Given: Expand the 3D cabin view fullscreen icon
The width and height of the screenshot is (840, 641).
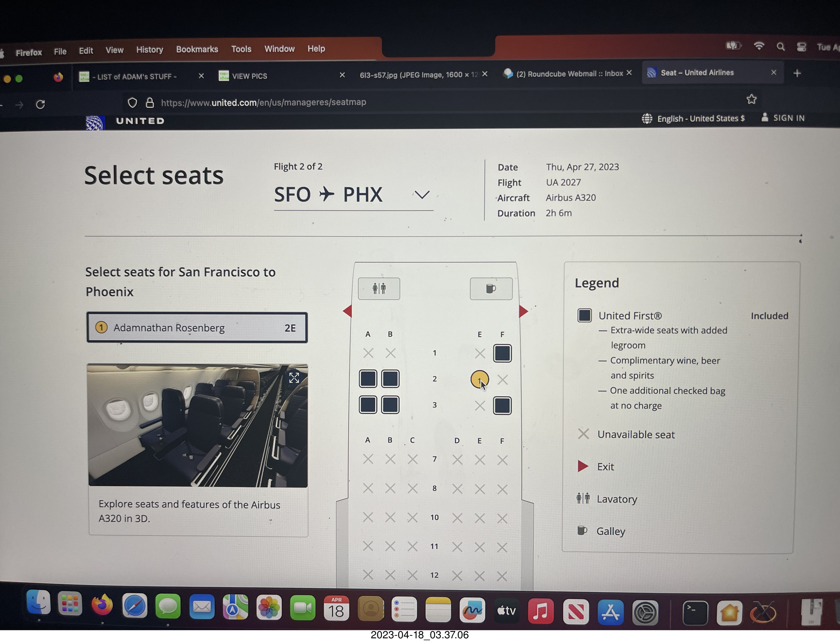Looking at the screenshot, I should pos(294,378).
